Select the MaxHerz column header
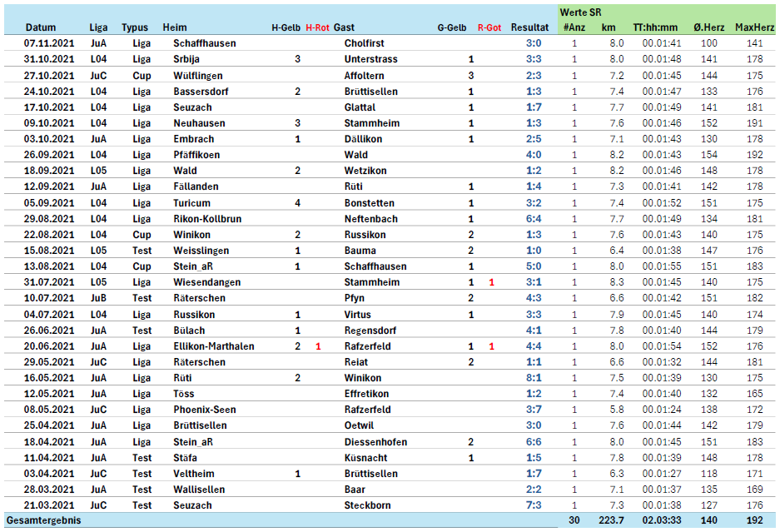This screenshot has width=780, height=532. (754, 27)
